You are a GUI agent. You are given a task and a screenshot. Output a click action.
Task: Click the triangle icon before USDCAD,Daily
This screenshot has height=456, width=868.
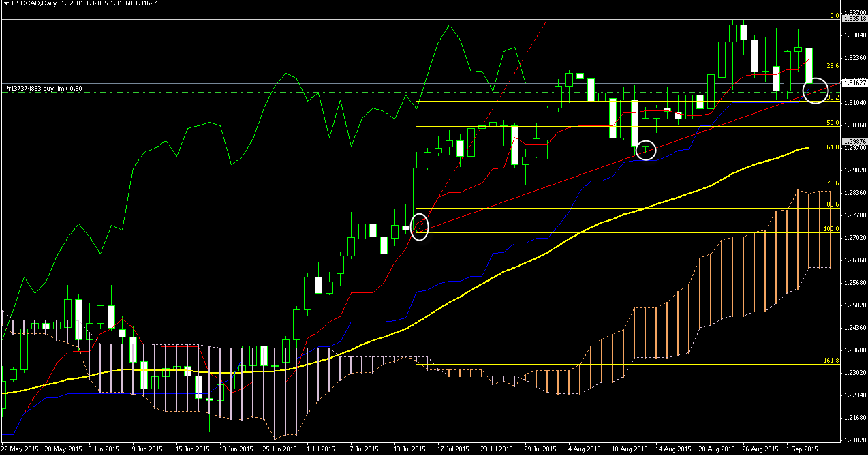pos(5,5)
